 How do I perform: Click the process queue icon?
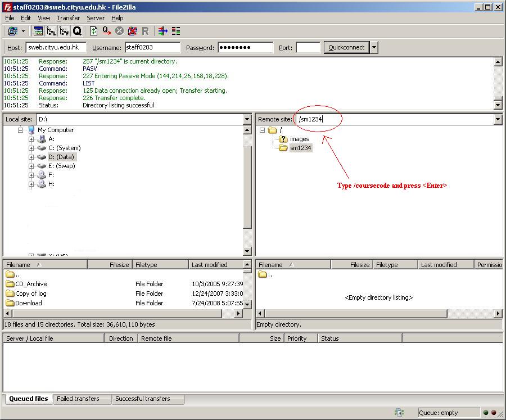point(107,31)
